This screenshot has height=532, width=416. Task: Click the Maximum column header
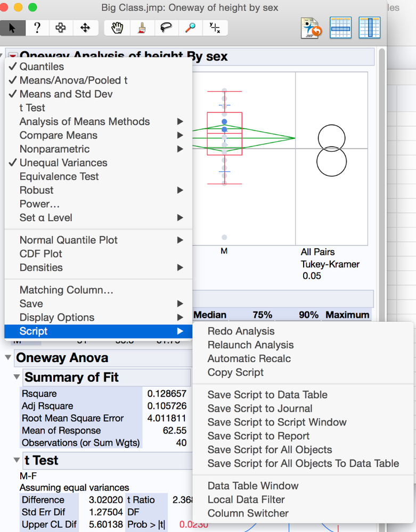[347, 315]
